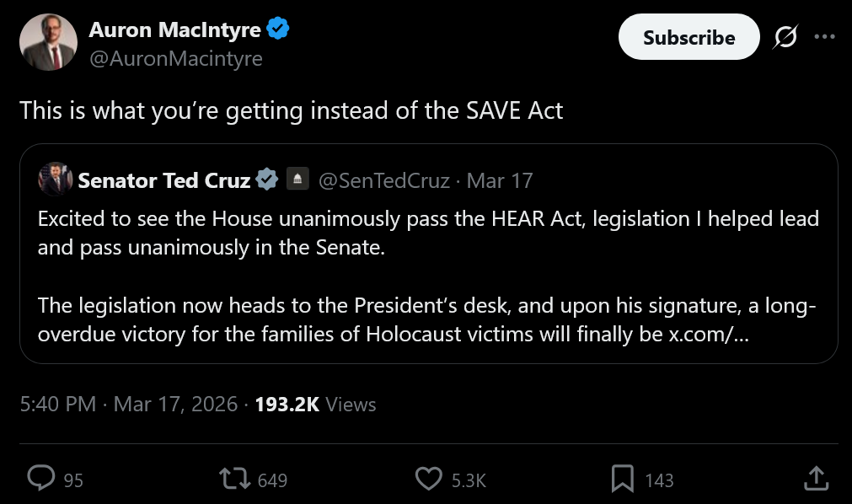Click the @SenTedCruz handle in quote
Screen dimensions: 852x504
(384, 180)
